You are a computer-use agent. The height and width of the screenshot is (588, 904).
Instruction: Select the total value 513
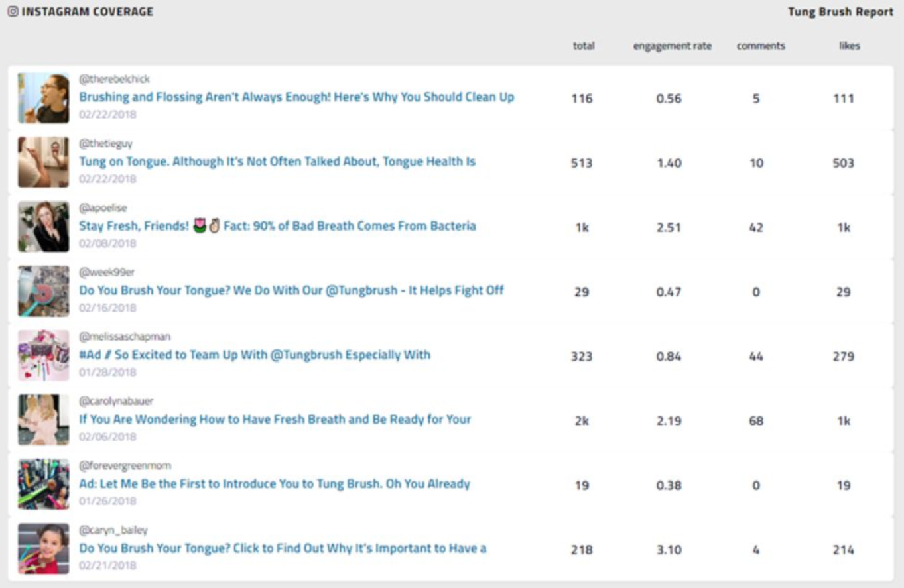tap(582, 162)
